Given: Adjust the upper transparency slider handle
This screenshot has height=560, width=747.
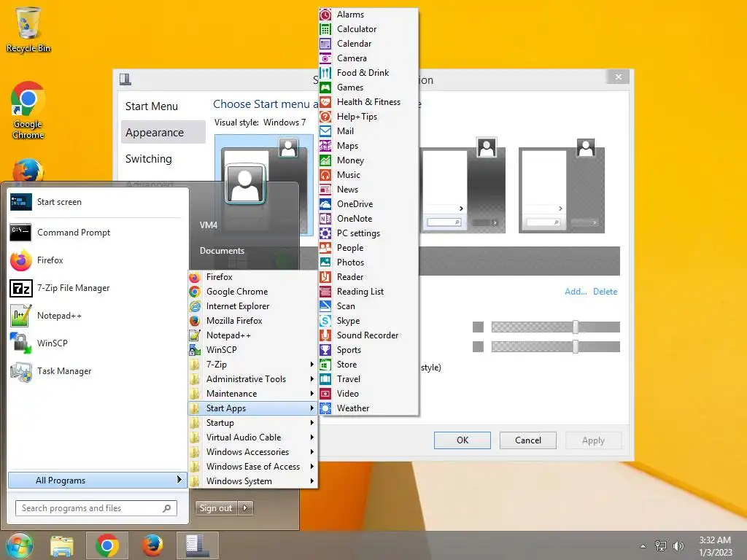Looking at the screenshot, I should pyautogui.click(x=576, y=327).
